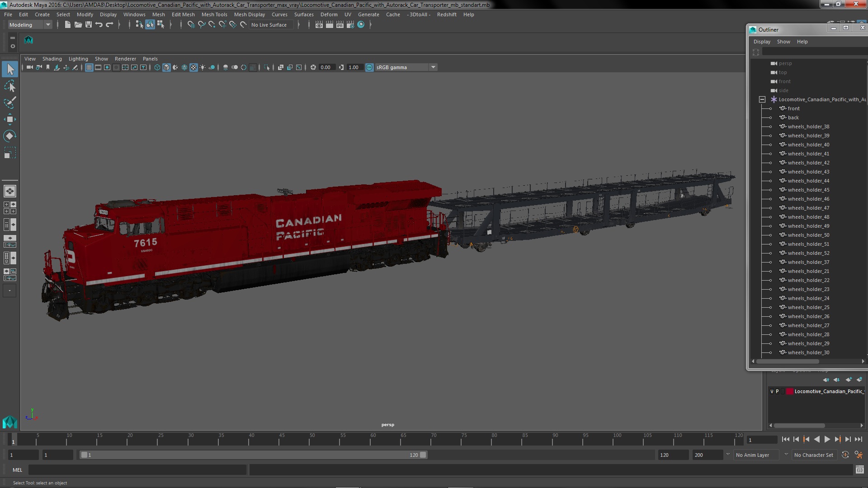Click red layer color swatch
This screenshot has height=488, width=868.
pyautogui.click(x=789, y=391)
